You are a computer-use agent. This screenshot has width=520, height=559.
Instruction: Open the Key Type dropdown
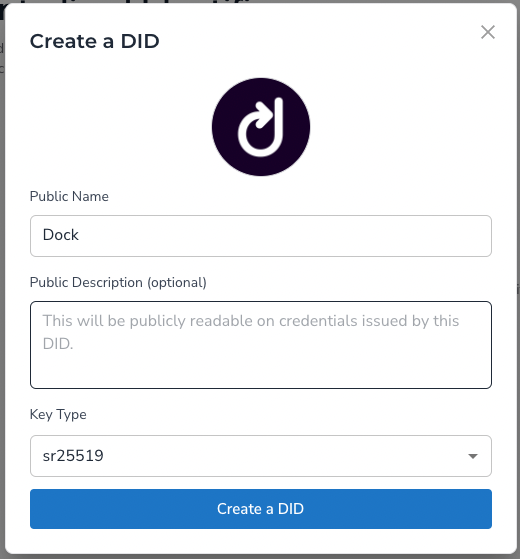coord(261,456)
